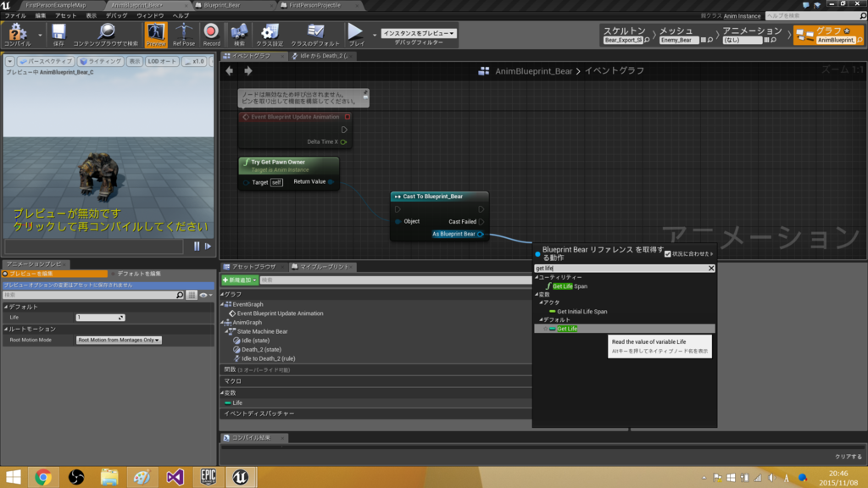Open the Window menu
Viewport: 868px width, 488px height.
(150, 15)
